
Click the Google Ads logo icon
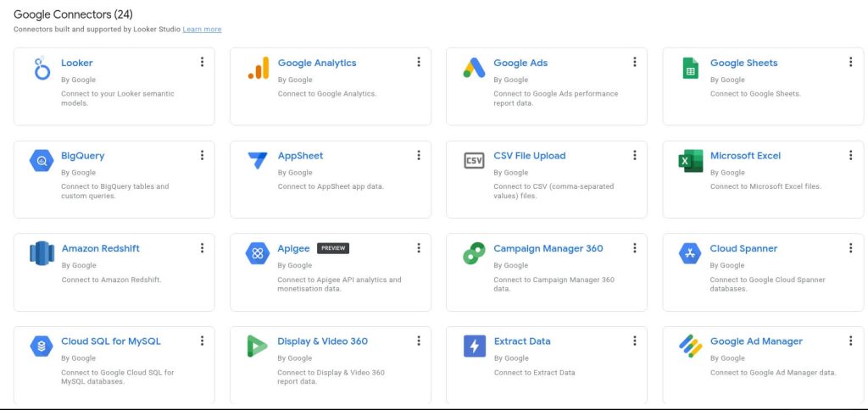[x=474, y=69]
